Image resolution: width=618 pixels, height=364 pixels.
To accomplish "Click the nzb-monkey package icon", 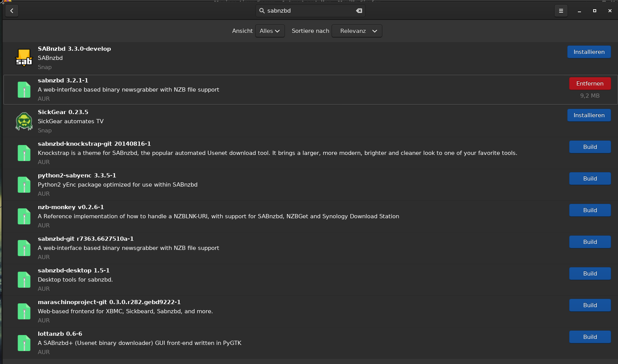I will (x=24, y=216).
